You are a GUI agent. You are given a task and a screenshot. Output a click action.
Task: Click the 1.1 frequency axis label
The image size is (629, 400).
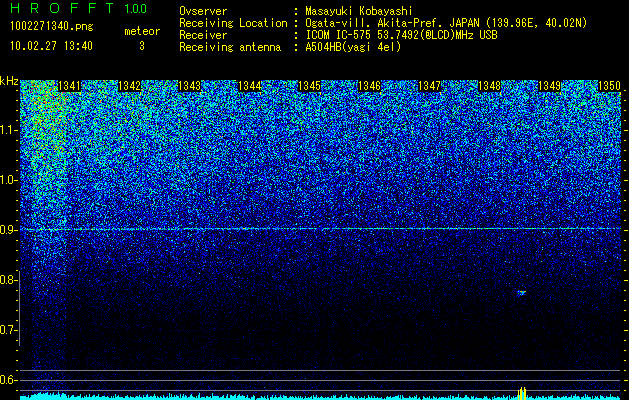(8, 130)
